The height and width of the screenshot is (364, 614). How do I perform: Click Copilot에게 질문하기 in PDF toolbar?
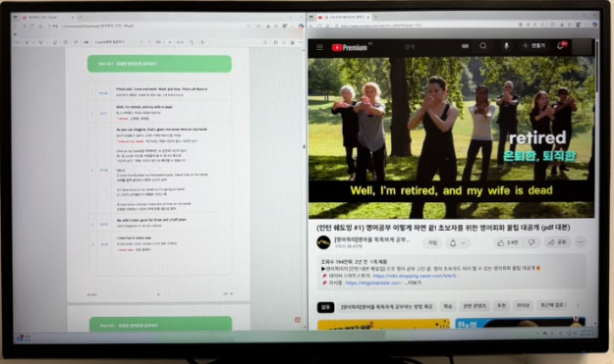pos(109,42)
